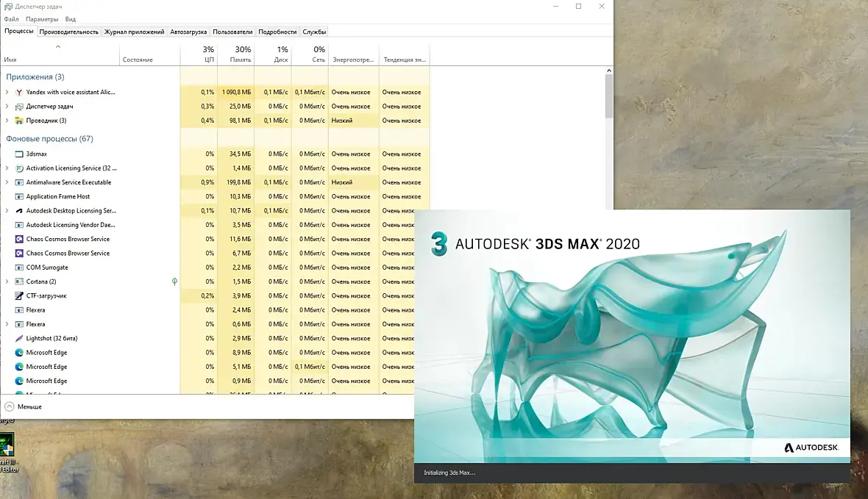
Task: Expand the Yandex process group
Action: 7,93
